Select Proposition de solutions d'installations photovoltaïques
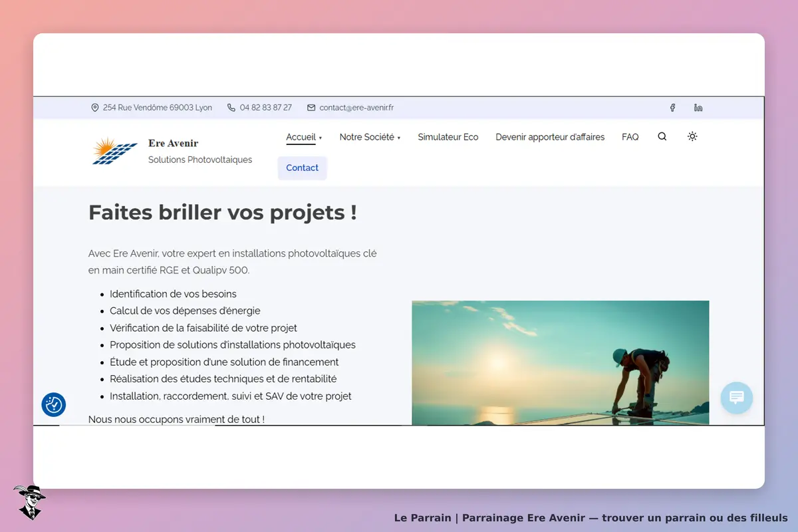This screenshot has height=532, width=798. [233, 345]
